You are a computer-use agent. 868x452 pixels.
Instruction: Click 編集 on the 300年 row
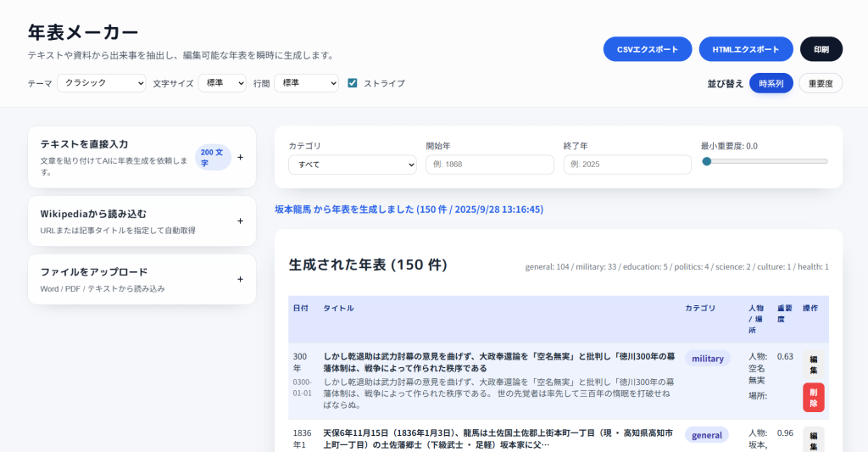[813, 364]
